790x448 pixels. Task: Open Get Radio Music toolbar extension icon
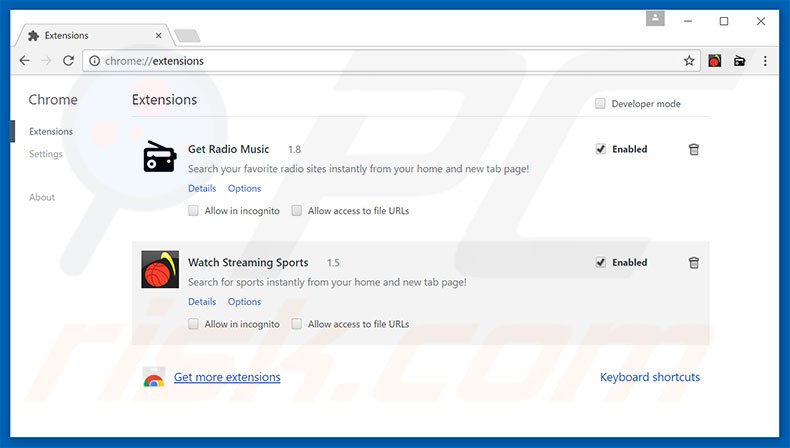[x=740, y=61]
